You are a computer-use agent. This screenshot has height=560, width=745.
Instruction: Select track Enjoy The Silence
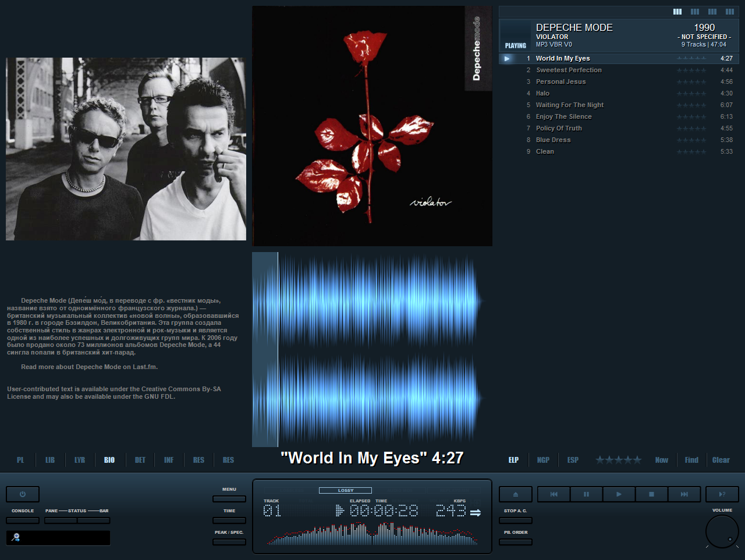point(619,116)
